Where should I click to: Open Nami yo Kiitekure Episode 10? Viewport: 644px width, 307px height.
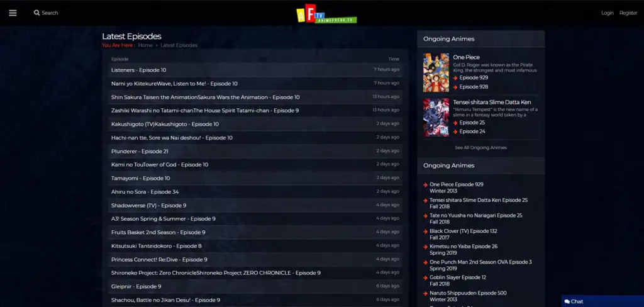point(174,84)
